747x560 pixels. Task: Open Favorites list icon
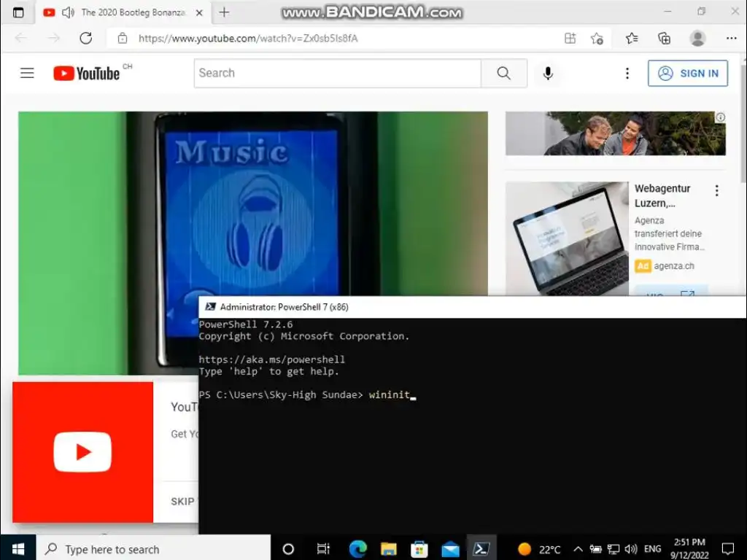(632, 38)
